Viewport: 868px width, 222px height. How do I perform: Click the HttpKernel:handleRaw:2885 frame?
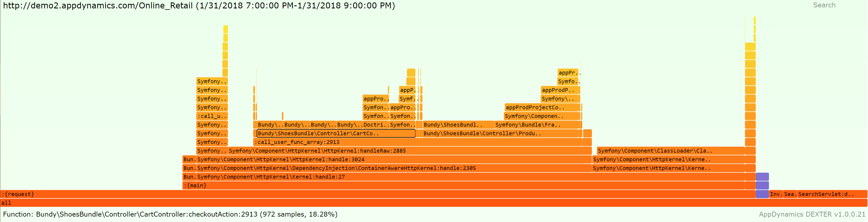coord(409,151)
